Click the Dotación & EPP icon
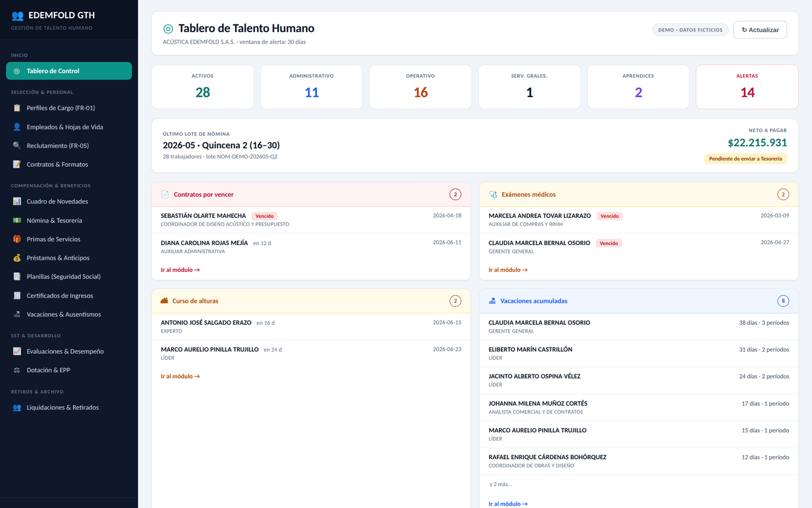The width and height of the screenshot is (812, 508). tap(17, 370)
